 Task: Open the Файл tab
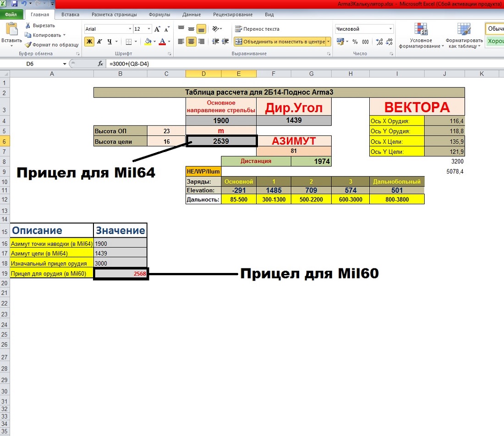point(11,15)
